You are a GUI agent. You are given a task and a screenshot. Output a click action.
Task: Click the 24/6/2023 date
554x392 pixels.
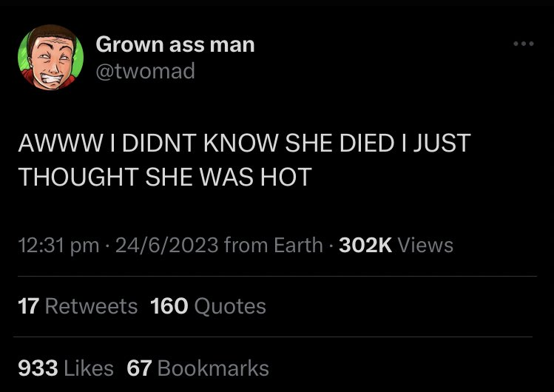coord(166,245)
